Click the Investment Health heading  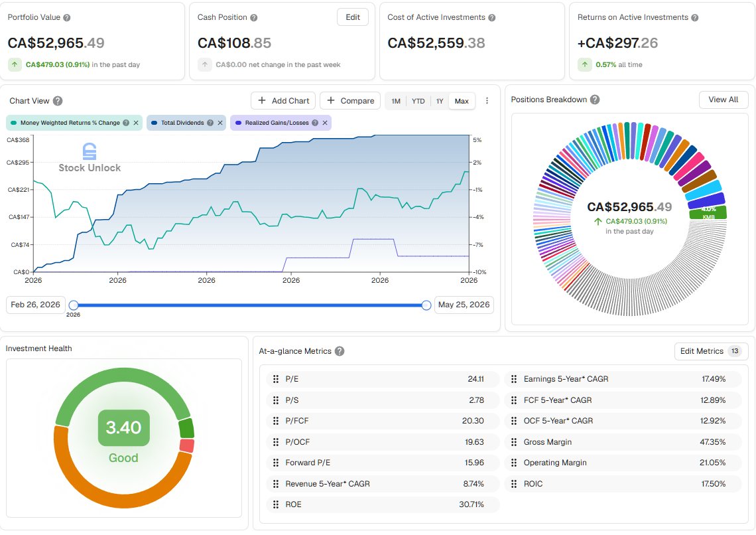pyautogui.click(x=38, y=348)
